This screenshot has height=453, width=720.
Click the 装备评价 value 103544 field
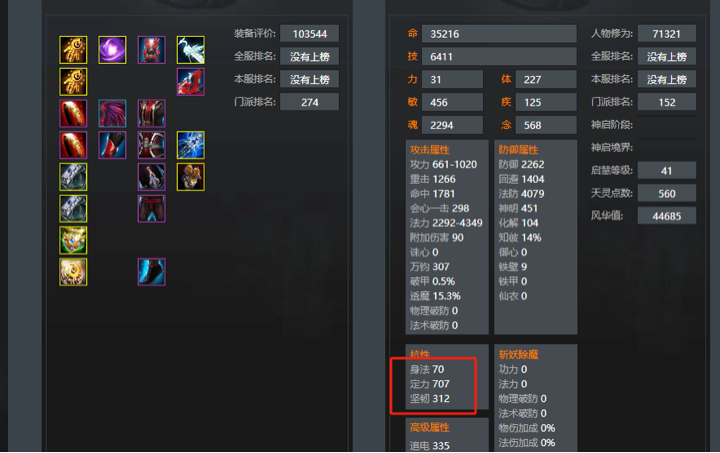309,34
